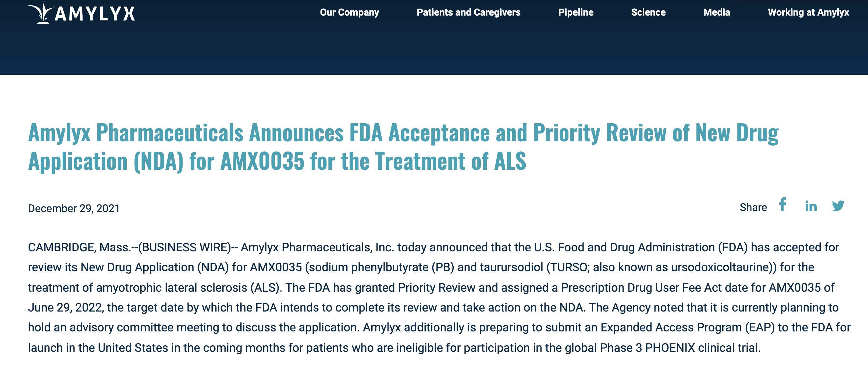Open the Patients and Caregivers menu
Image resolution: width=868 pixels, height=369 pixels.
(468, 12)
